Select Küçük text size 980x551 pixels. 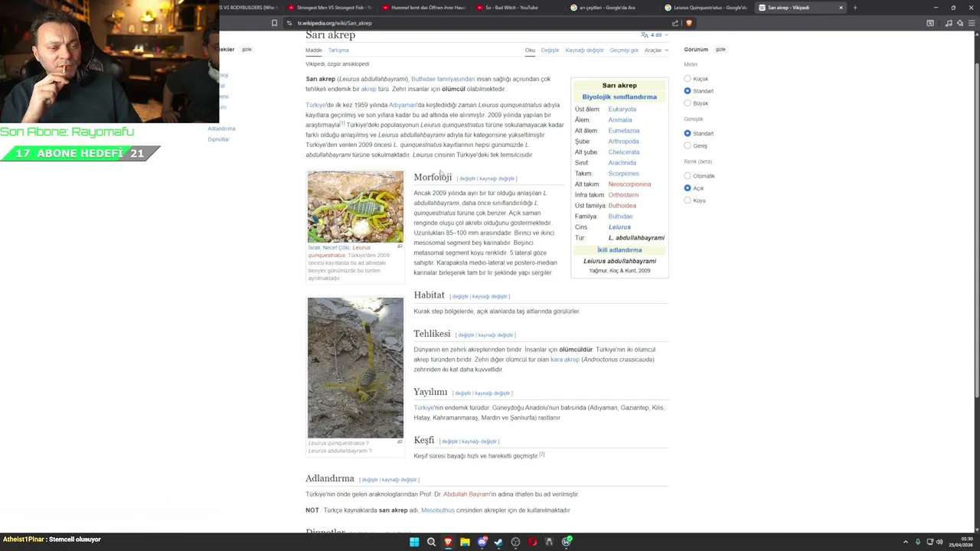pos(688,79)
